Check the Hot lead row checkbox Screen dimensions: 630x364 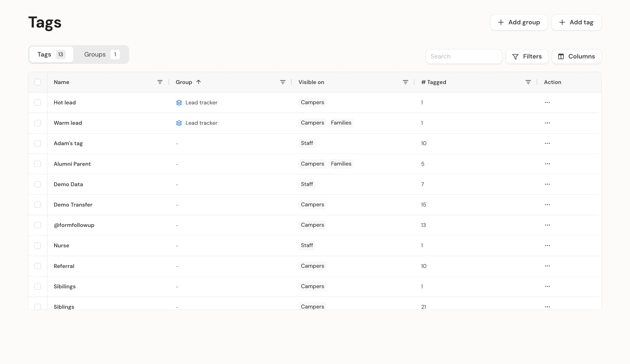tap(38, 103)
